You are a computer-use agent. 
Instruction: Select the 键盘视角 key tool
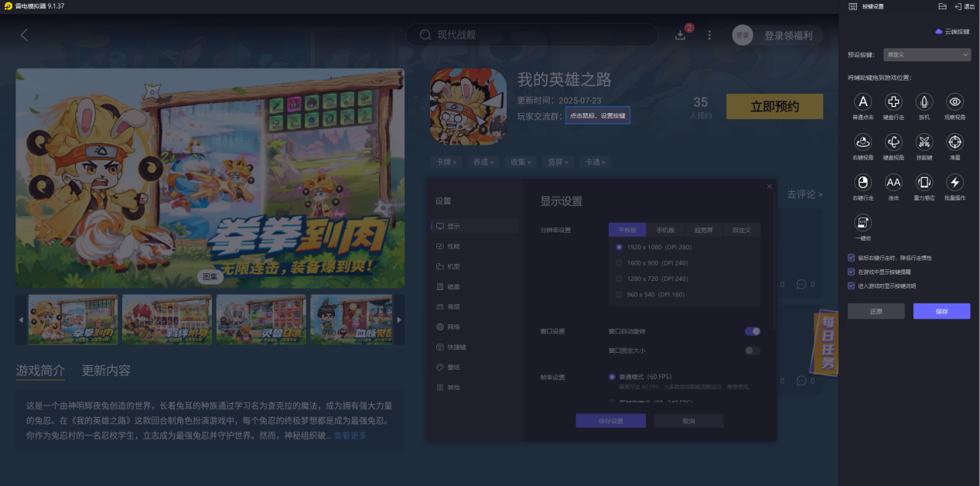[x=893, y=142]
